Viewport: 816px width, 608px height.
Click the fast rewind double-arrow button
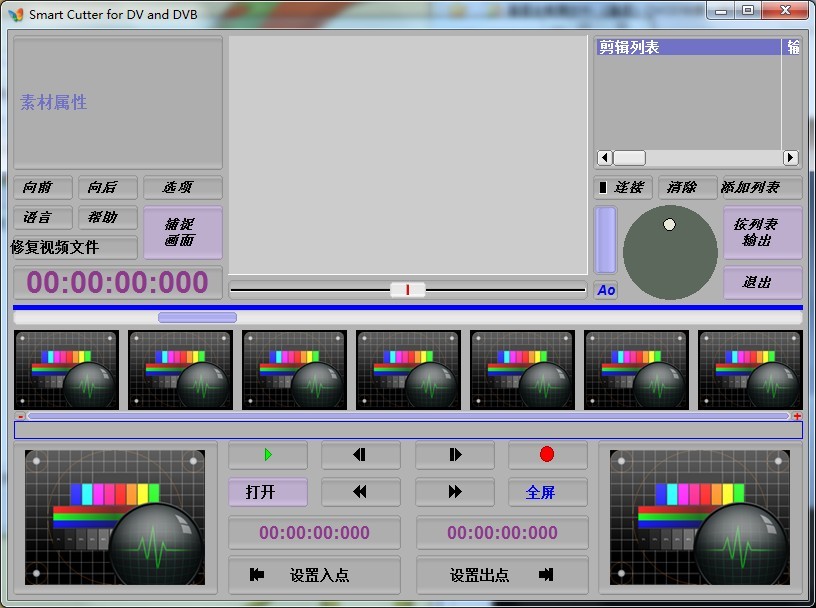click(x=360, y=492)
